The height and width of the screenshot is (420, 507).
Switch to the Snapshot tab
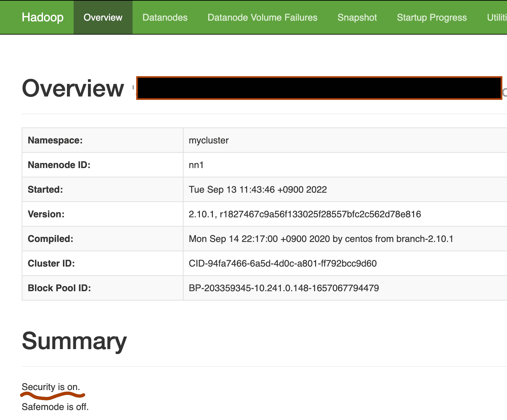[357, 17]
